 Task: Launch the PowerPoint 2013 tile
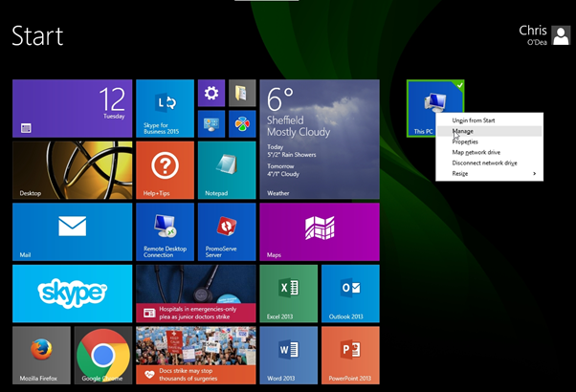(x=350, y=356)
